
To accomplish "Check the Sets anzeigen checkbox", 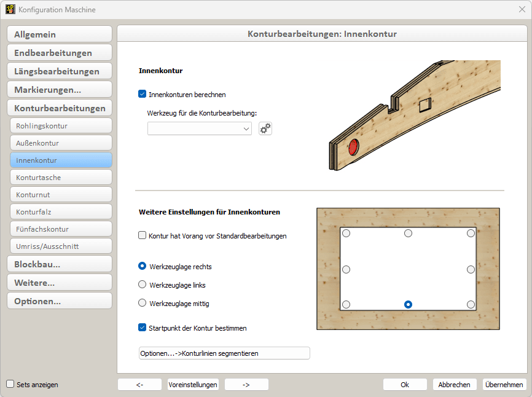I will [x=10, y=383].
